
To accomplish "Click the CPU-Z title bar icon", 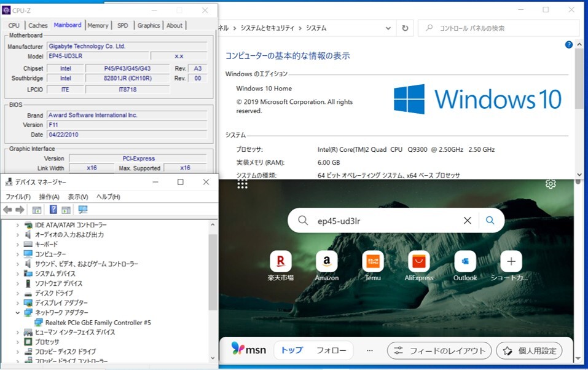I will (x=6, y=10).
